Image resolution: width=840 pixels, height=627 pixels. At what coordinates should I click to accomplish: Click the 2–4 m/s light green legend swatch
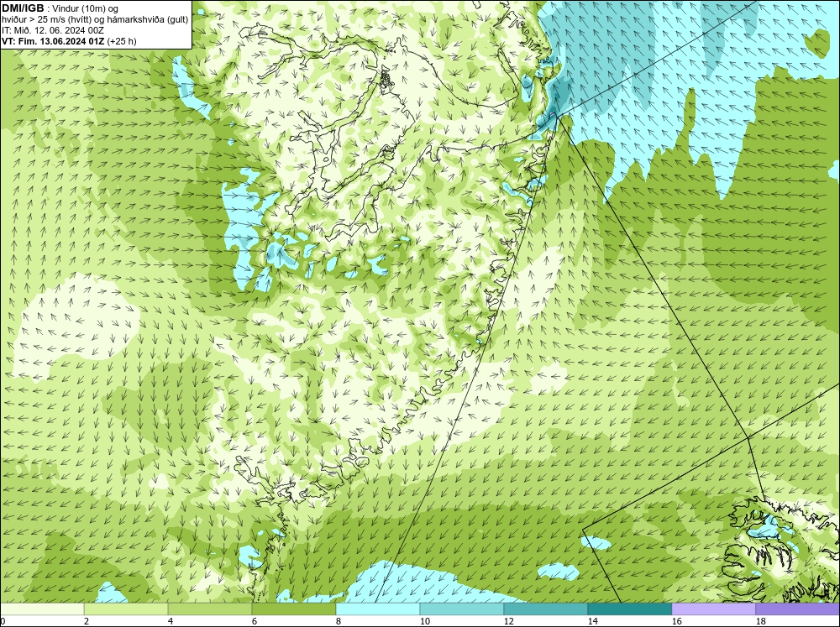tap(126, 609)
